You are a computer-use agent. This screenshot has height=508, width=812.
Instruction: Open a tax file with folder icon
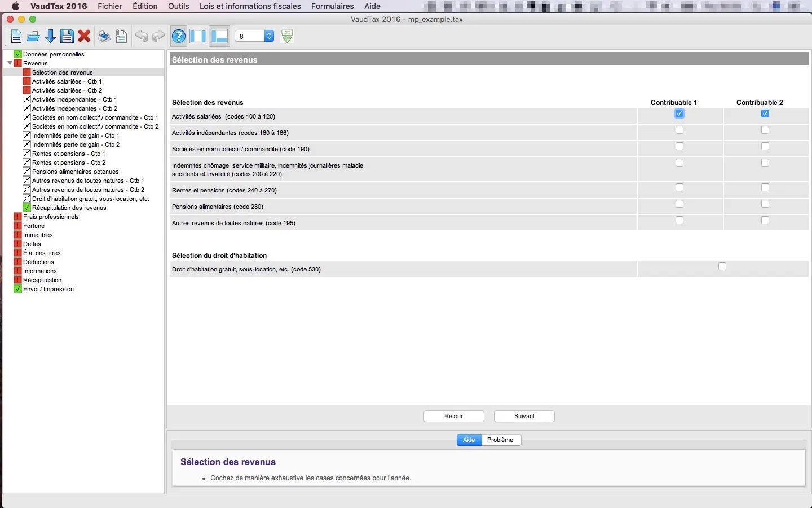(x=33, y=37)
